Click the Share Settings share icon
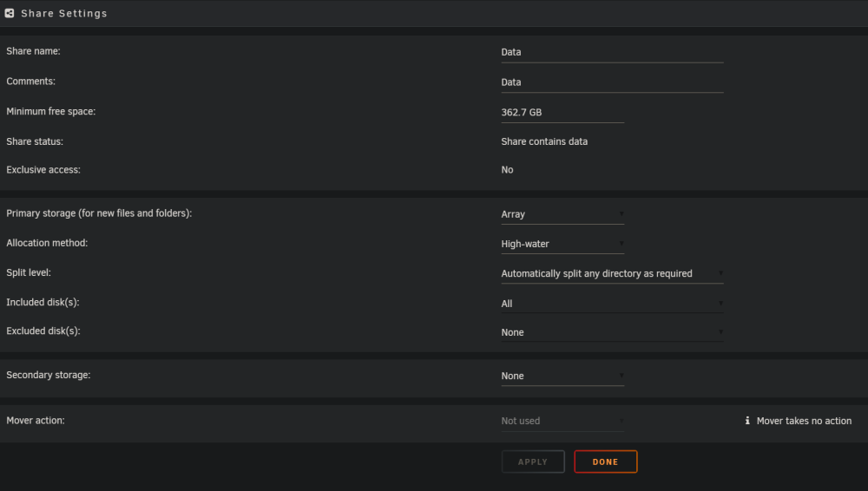Viewport: 868px width, 491px height. tap(10, 13)
